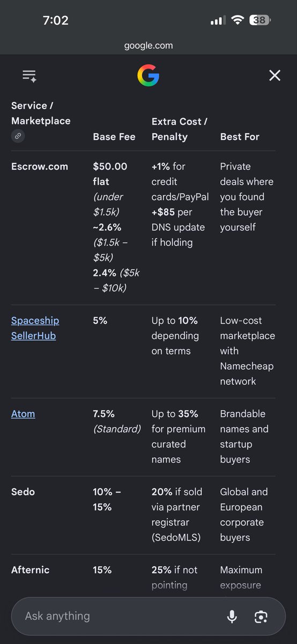Tap the Afternic row label

tap(30, 570)
